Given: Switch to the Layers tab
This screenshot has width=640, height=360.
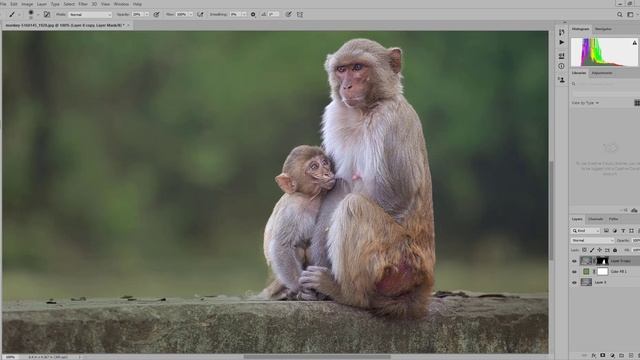Looking at the screenshot, I should [x=577, y=219].
